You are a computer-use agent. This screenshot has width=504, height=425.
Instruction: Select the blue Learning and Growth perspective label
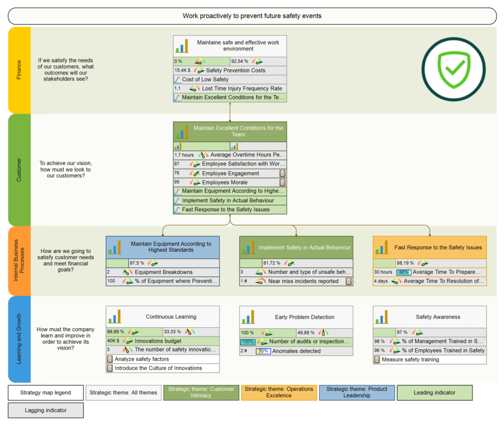point(19,339)
